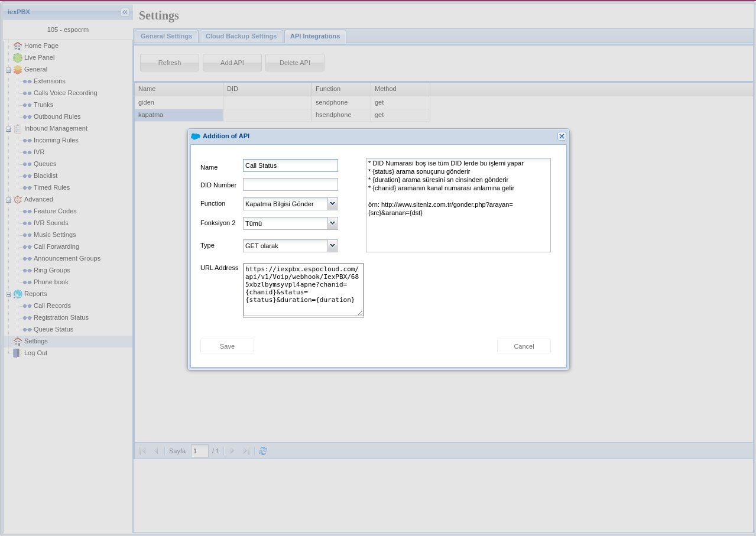Click the Settings icon in the sidebar
This screenshot has width=756, height=536.
coord(17,341)
